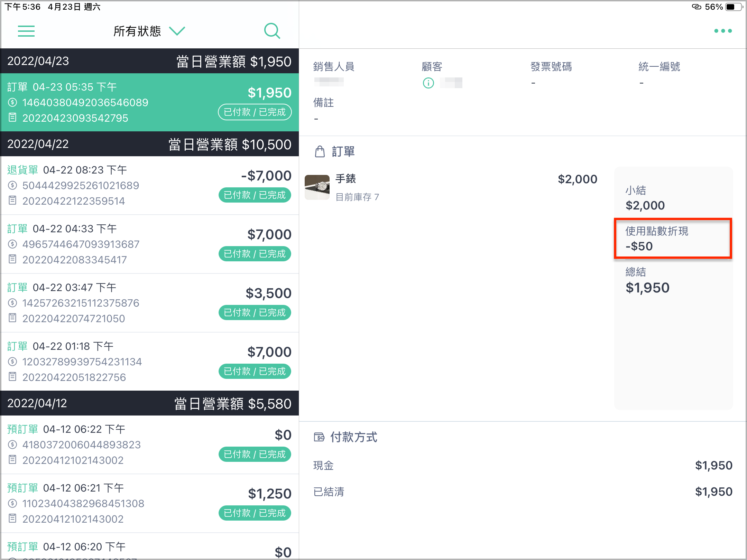Screen dimensions: 747x560
Task: Click the 下午 5:36 clock in status bar
Action: (x=22, y=7)
